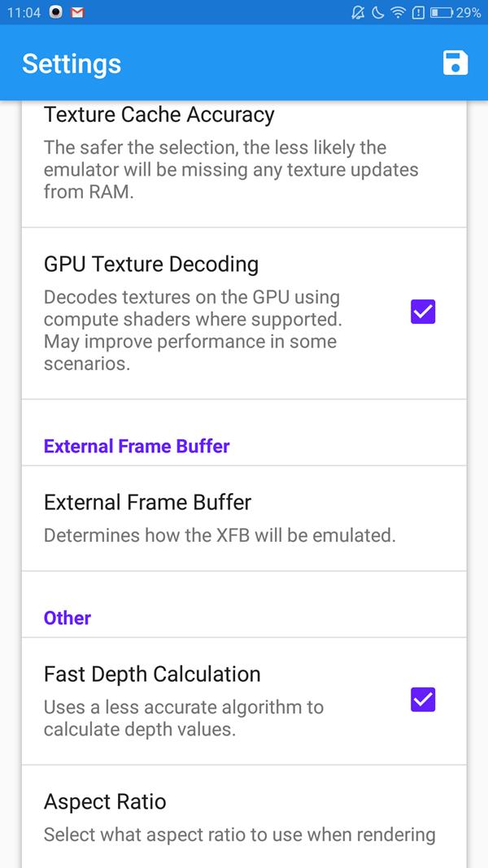Image resolution: width=488 pixels, height=868 pixels.
Task: Select the Other section header
Action: click(68, 617)
